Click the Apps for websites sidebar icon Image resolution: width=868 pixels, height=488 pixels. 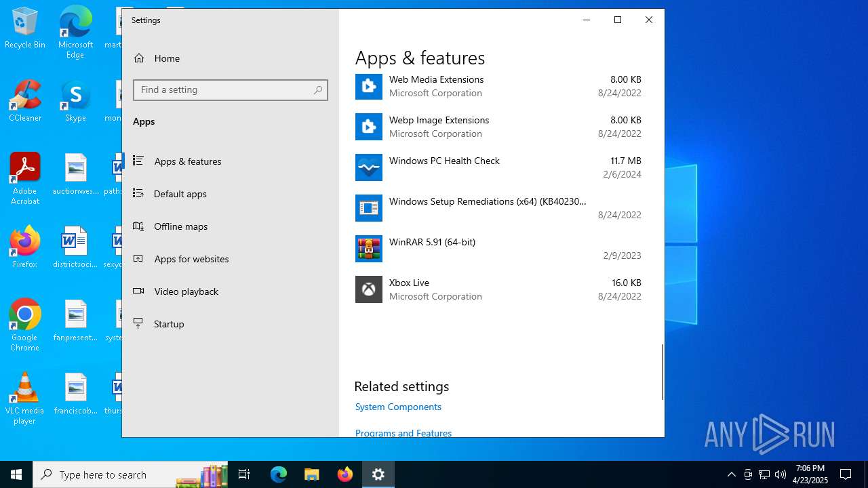point(138,258)
